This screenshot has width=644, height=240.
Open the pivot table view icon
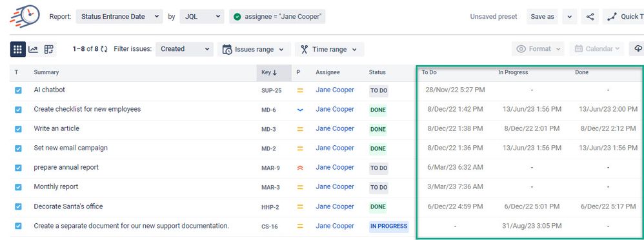(x=49, y=49)
